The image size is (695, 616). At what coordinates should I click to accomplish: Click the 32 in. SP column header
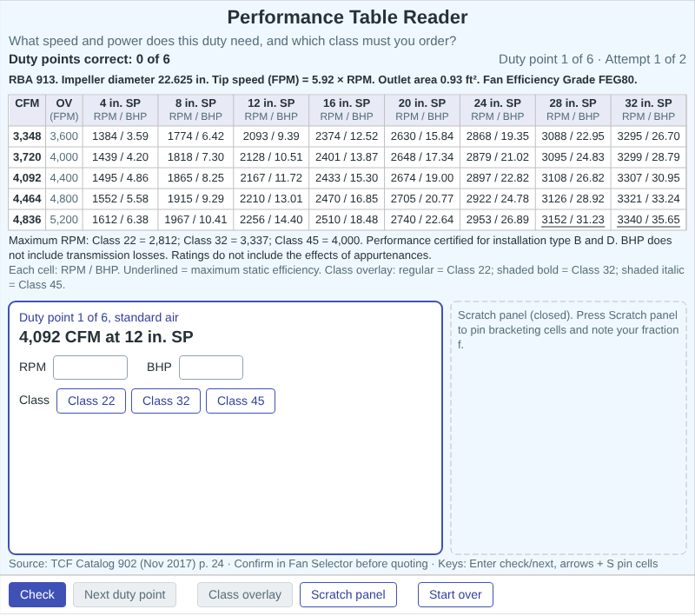point(648,109)
